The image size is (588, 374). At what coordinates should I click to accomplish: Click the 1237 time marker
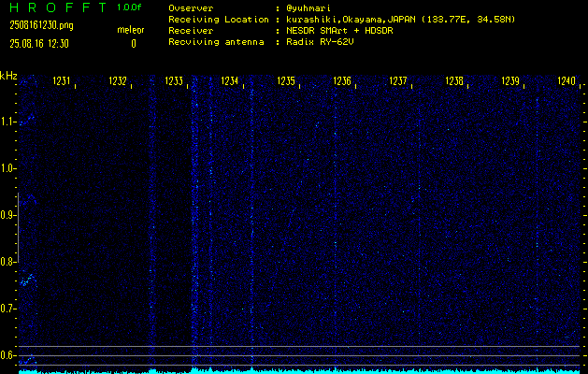coord(398,80)
